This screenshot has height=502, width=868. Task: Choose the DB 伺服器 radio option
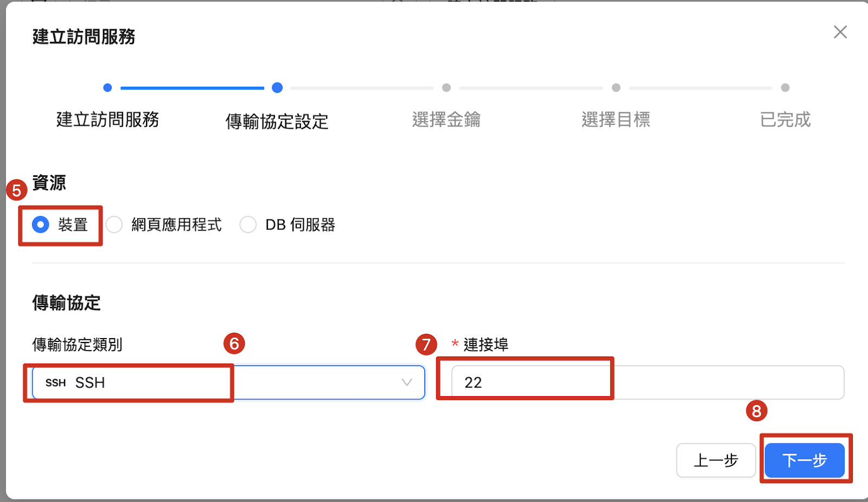tap(248, 225)
